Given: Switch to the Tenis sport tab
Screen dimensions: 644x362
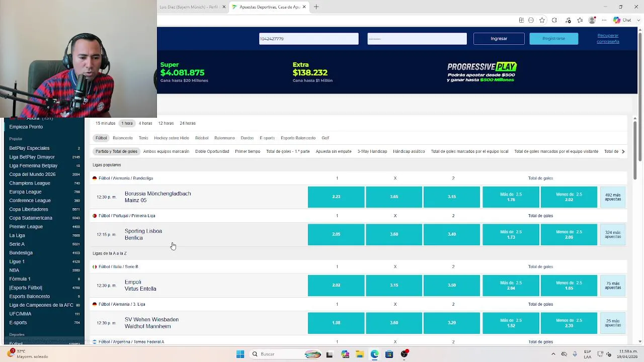Looking at the screenshot, I should tap(143, 138).
